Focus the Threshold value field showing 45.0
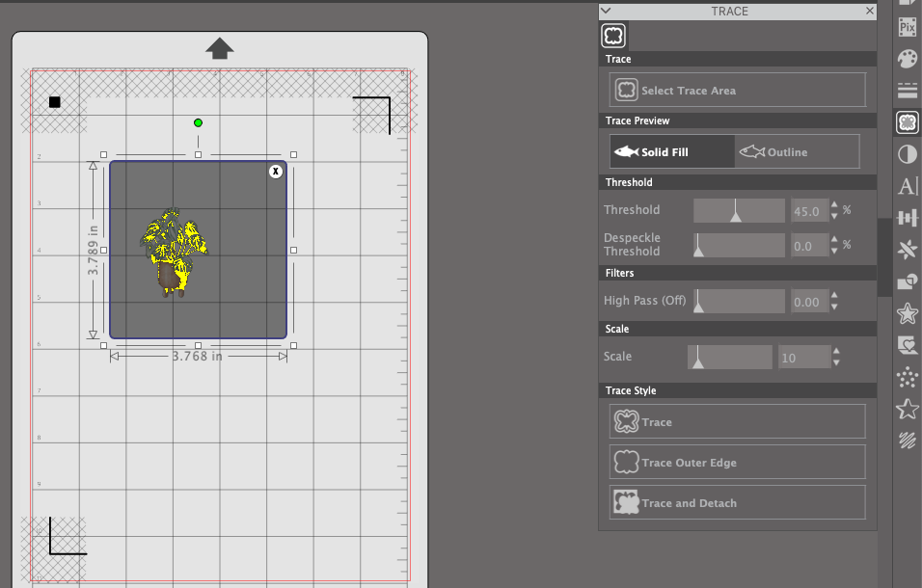The height and width of the screenshot is (588, 922). click(x=809, y=211)
